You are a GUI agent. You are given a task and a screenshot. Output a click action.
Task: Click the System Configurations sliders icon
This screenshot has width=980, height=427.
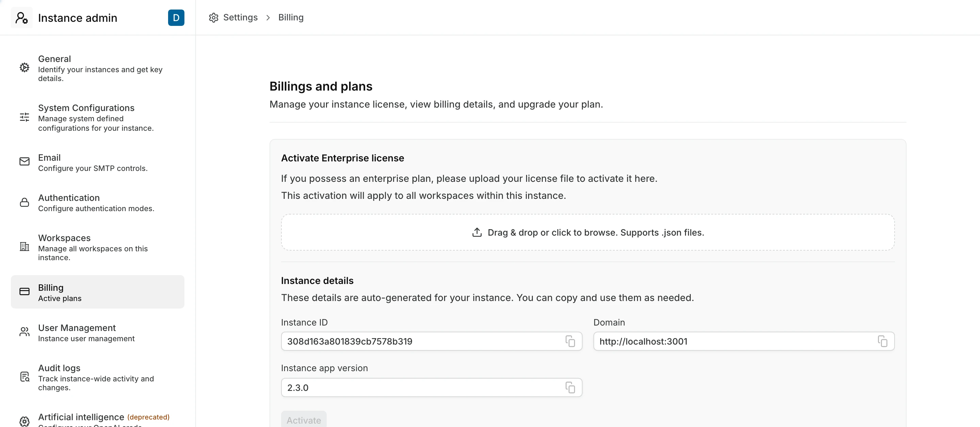[x=24, y=117]
